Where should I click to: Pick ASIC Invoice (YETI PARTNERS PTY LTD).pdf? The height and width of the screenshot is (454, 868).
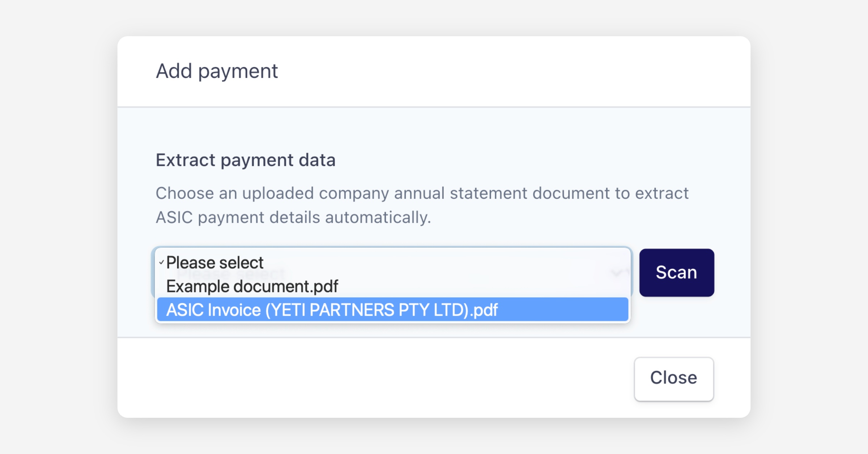point(332,310)
